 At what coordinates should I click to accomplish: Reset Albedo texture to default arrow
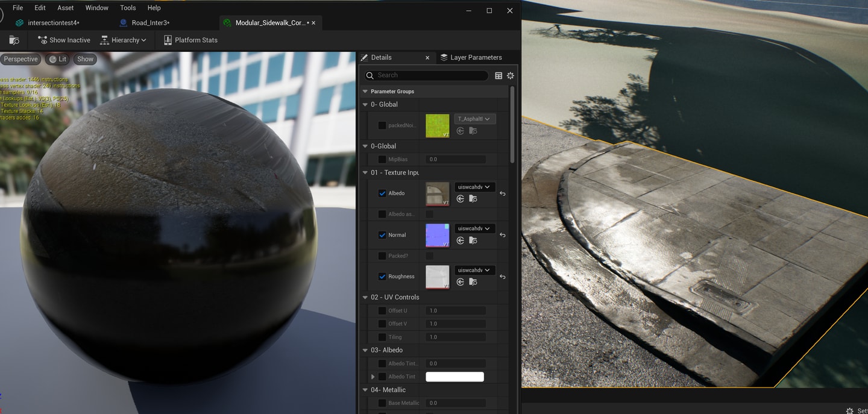503,193
